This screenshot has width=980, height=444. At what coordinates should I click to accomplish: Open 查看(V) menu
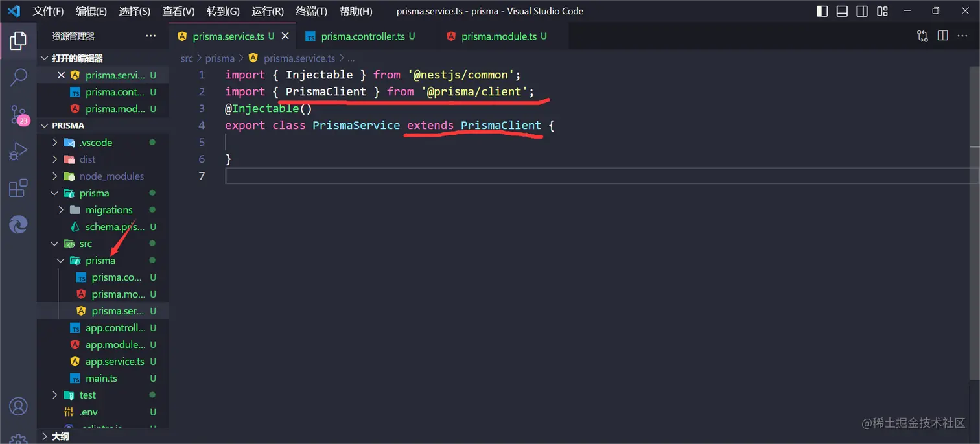pos(179,11)
